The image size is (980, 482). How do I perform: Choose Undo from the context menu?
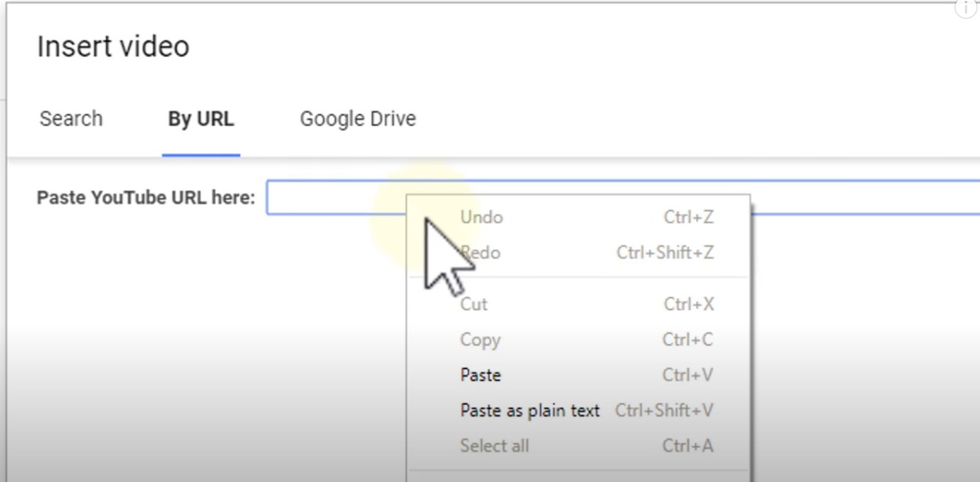482,218
